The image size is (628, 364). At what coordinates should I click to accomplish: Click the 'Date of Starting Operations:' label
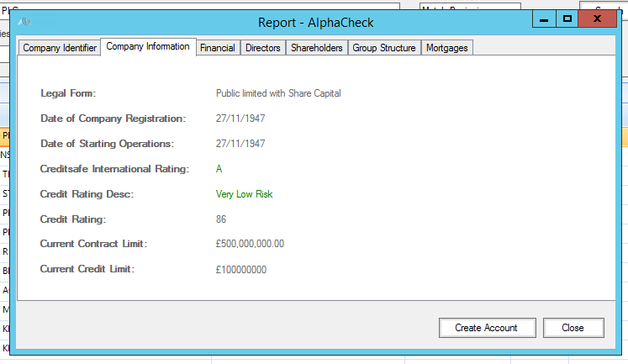(108, 144)
